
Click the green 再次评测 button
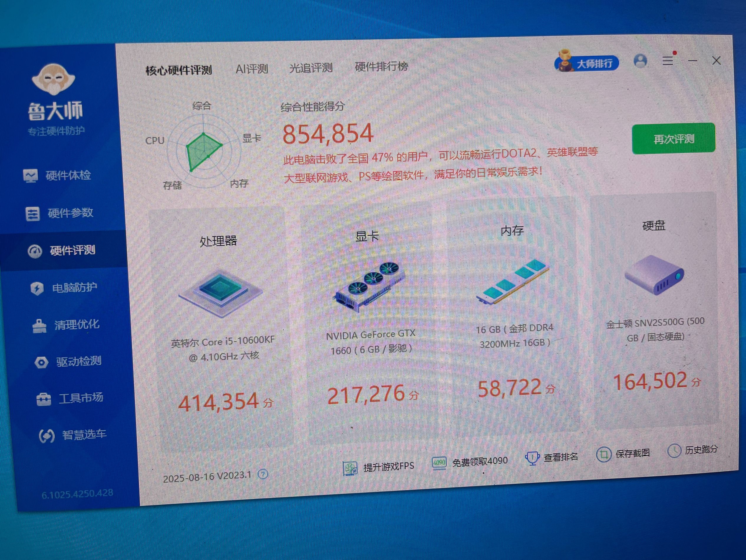[x=674, y=139]
